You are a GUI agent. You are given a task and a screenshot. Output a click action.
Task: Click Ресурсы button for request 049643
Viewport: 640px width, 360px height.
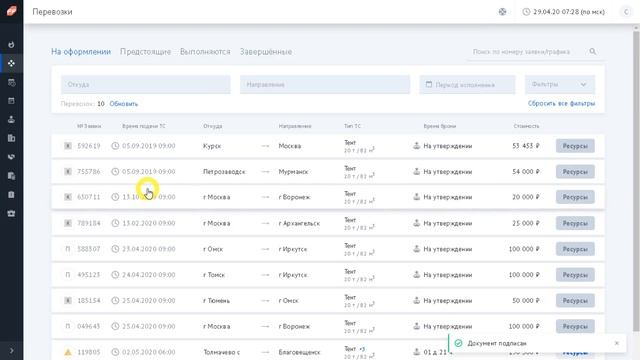[x=575, y=326]
